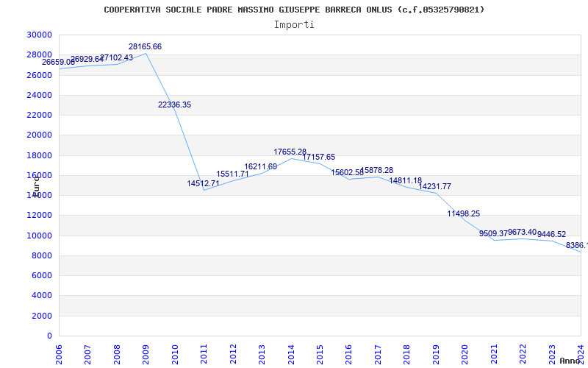The image size is (588, 368).
Task: Select the value label 9509.37
Action: pos(493,234)
